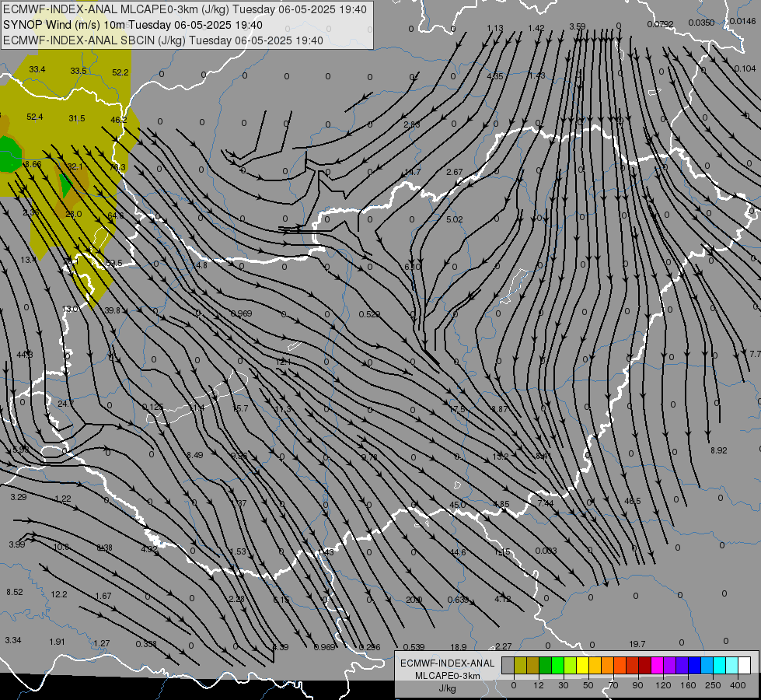Click the map value 45.0

(458, 505)
